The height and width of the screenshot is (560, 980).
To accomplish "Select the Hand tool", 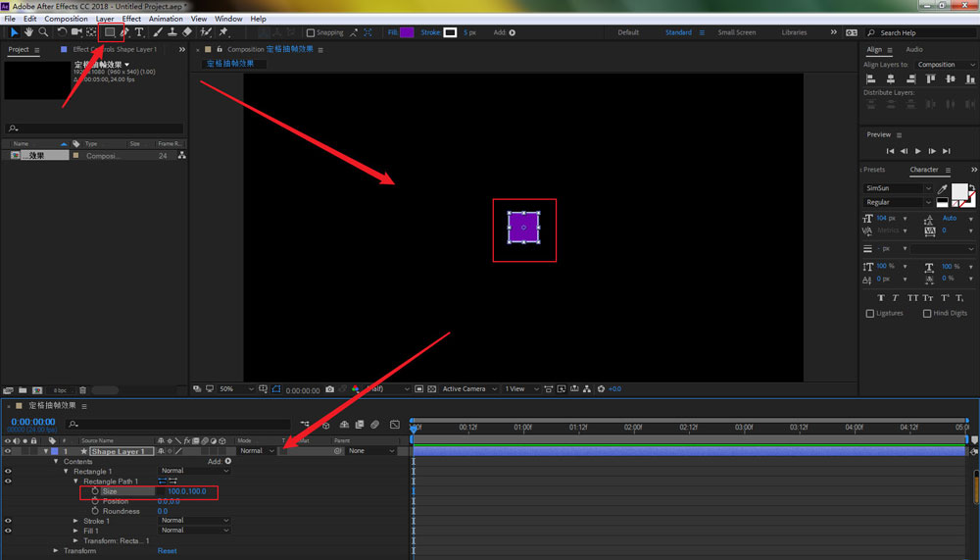I will 28,32.
